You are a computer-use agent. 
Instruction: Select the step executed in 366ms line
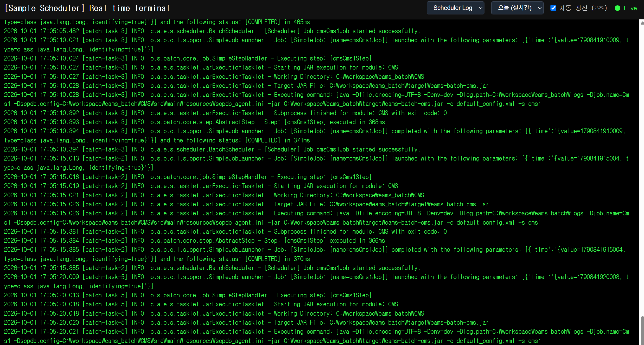tap(195, 241)
